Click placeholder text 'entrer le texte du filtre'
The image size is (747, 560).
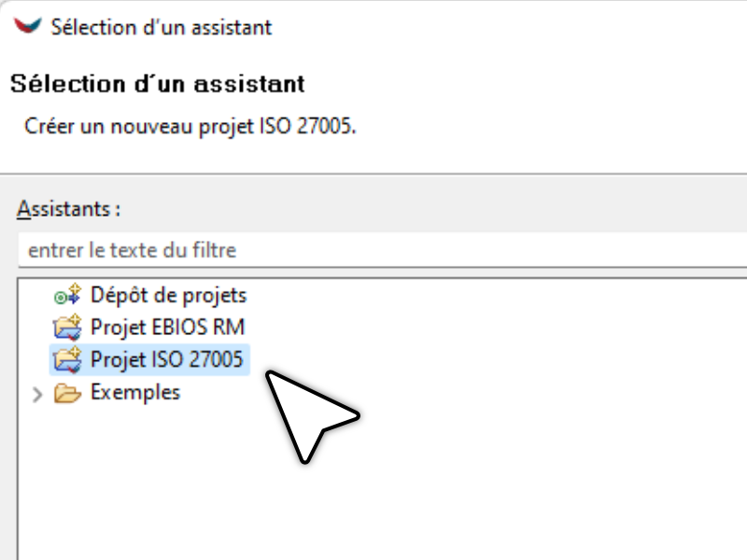pyautogui.click(x=132, y=250)
